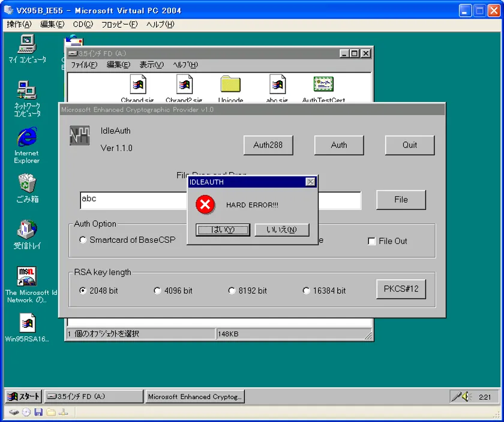Select the 2048 bit key length

tap(83, 291)
